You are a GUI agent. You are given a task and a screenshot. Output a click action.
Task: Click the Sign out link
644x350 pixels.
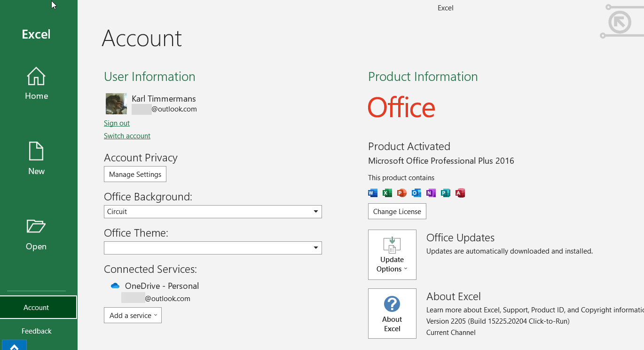coord(117,123)
